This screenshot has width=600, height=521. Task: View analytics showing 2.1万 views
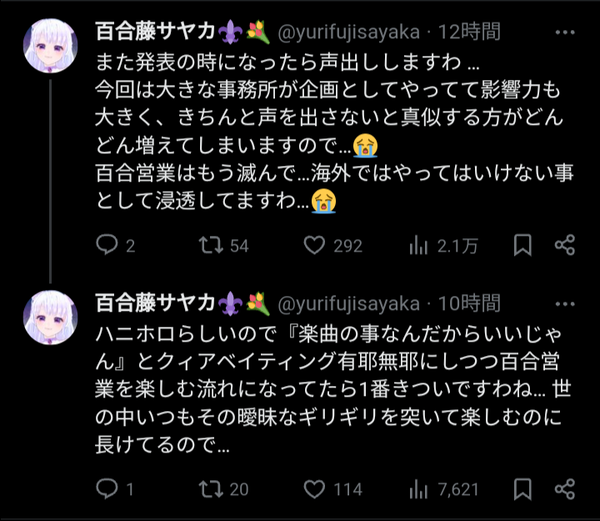(443, 245)
